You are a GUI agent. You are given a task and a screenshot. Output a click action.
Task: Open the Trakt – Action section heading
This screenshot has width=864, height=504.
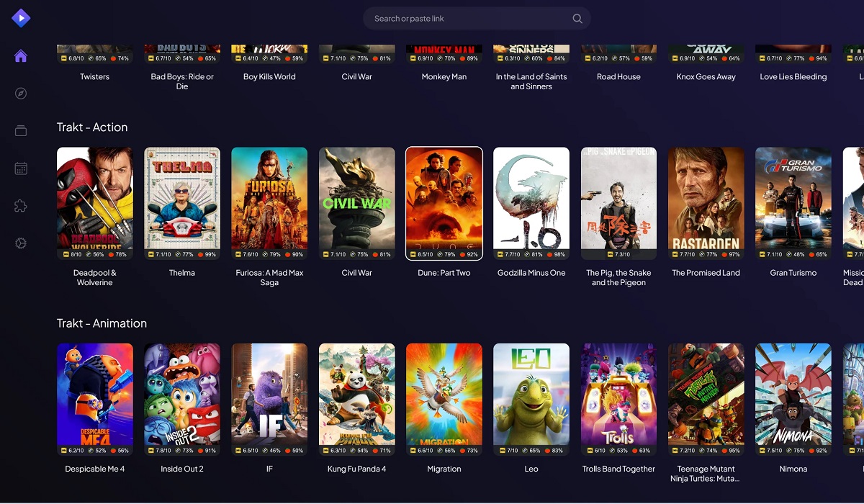[92, 127]
